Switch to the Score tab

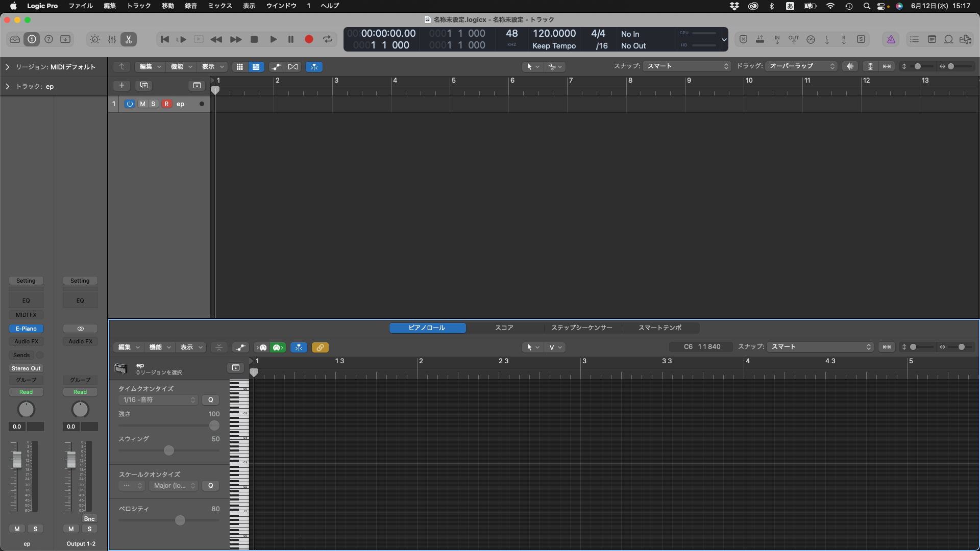[x=504, y=328]
